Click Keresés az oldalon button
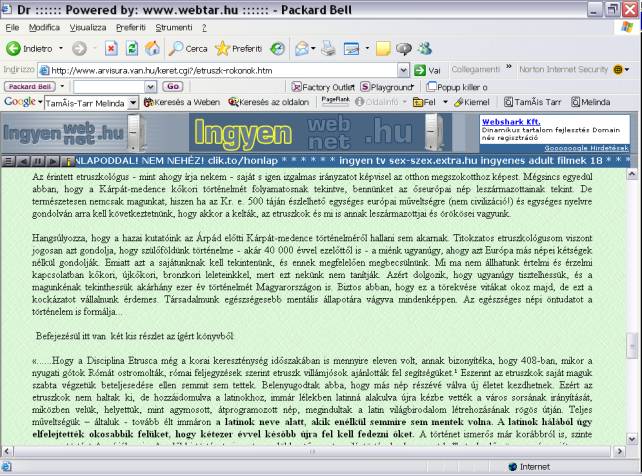The height and width of the screenshot is (476, 642). tap(269, 102)
